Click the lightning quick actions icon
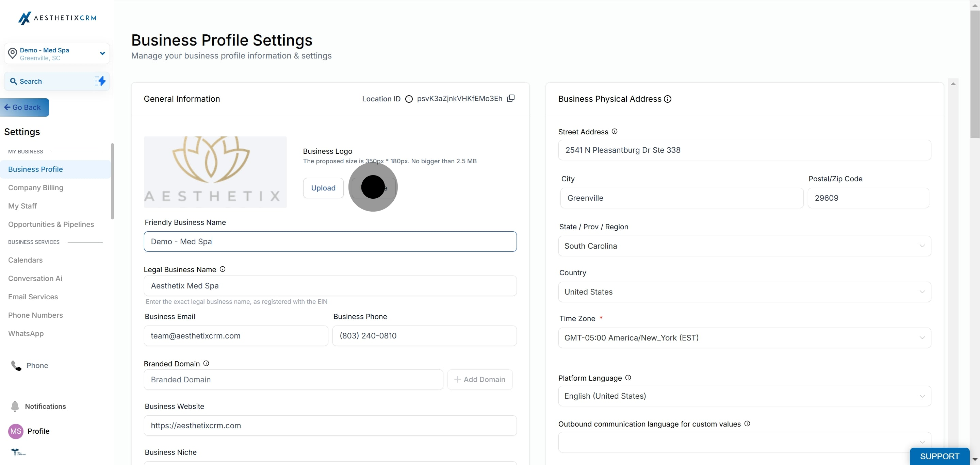This screenshot has height=465, width=980. pyautogui.click(x=100, y=81)
